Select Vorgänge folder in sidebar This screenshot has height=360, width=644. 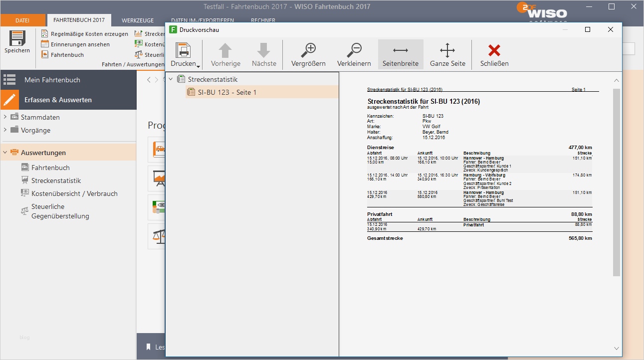35,130
